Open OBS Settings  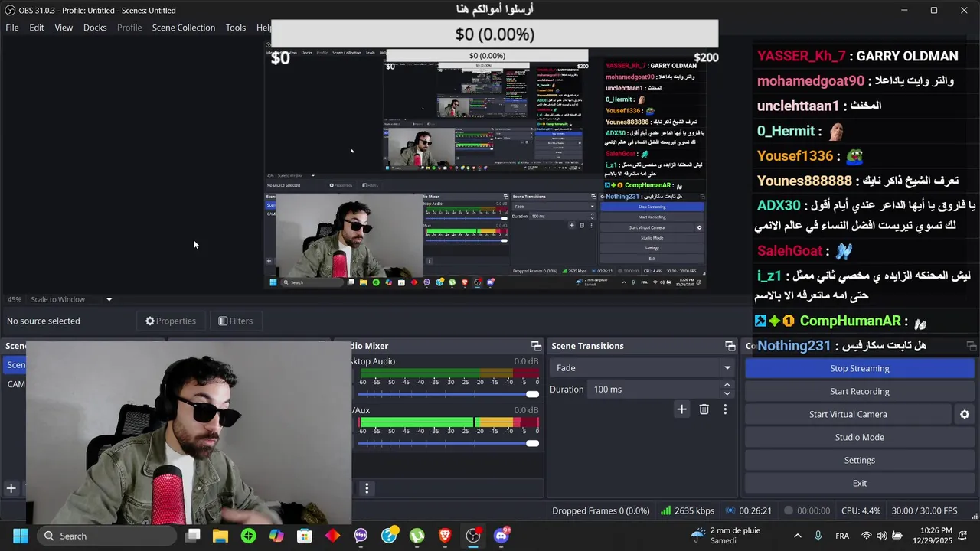860,460
